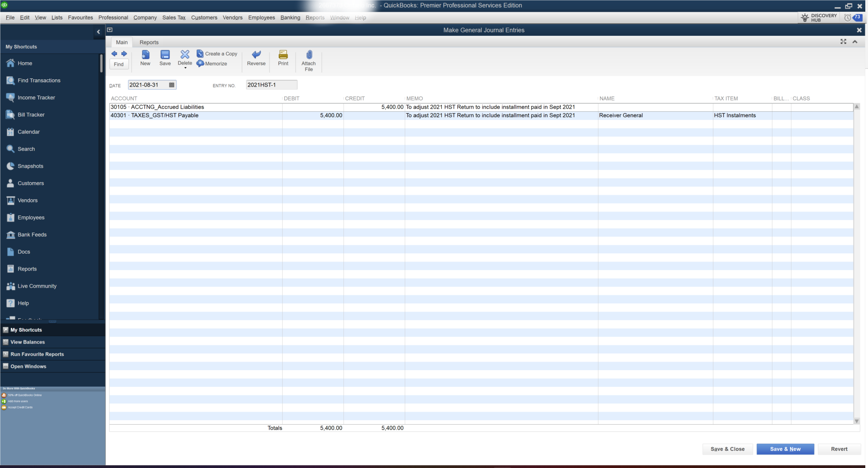Switch to the Reports tab

(x=149, y=42)
